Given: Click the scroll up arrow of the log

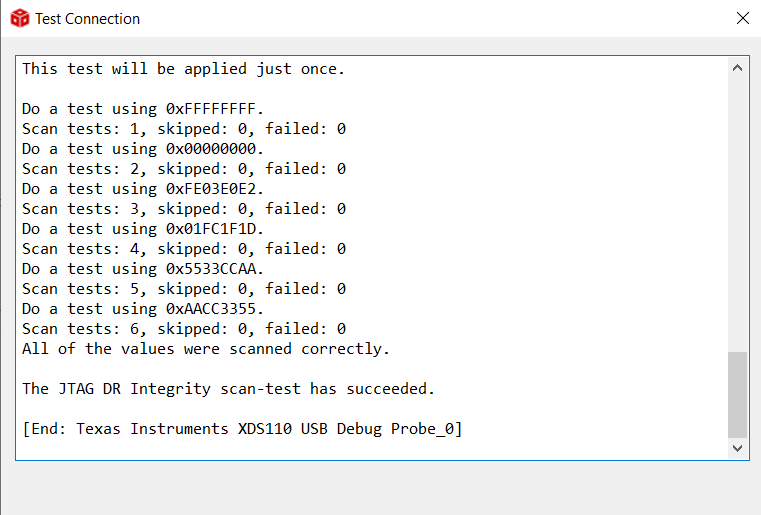Looking at the screenshot, I should coord(737,69).
